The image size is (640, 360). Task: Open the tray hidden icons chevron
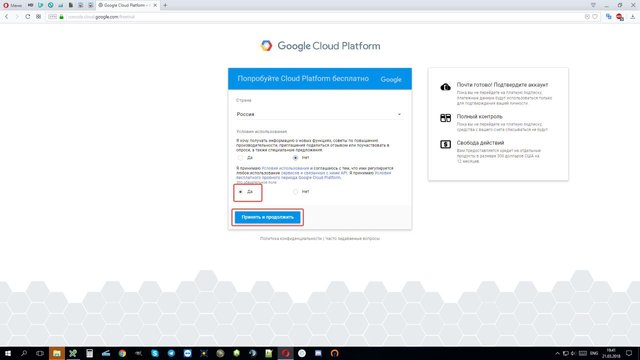(x=557, y=353)
